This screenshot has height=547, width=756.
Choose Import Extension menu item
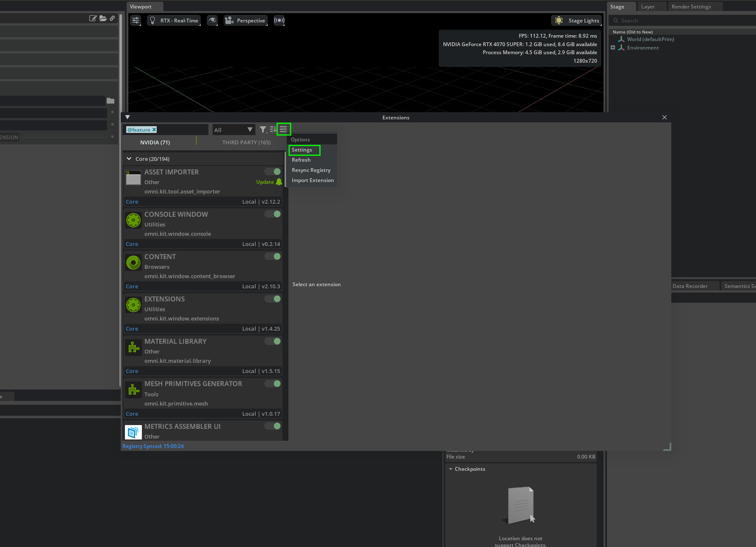(313, 180)
